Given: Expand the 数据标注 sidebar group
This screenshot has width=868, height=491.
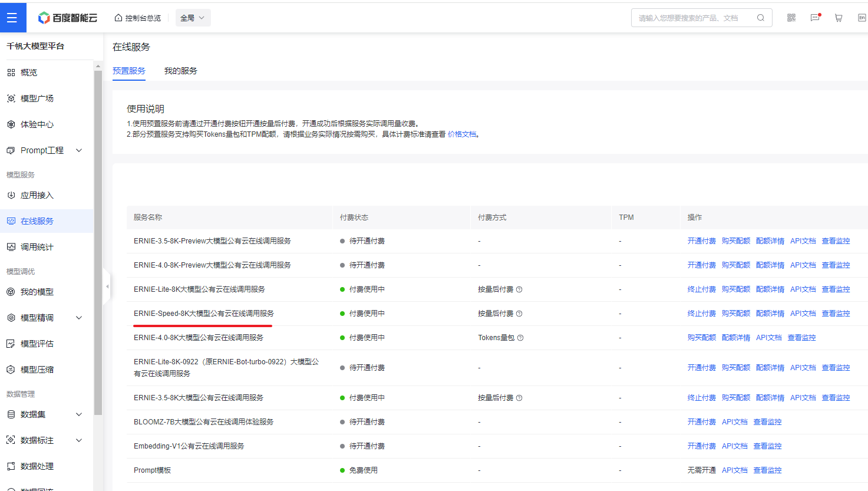Looking at the screenshot, I should 79,440.
